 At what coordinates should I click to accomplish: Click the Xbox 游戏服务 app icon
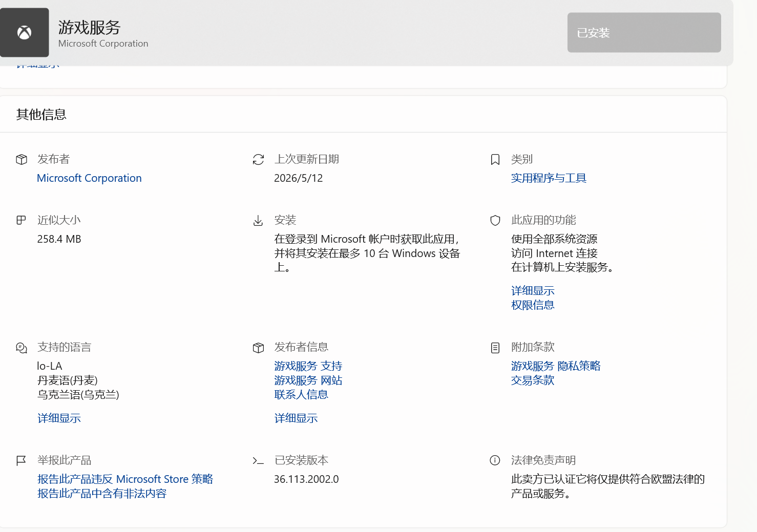click(x=25, y=33)
